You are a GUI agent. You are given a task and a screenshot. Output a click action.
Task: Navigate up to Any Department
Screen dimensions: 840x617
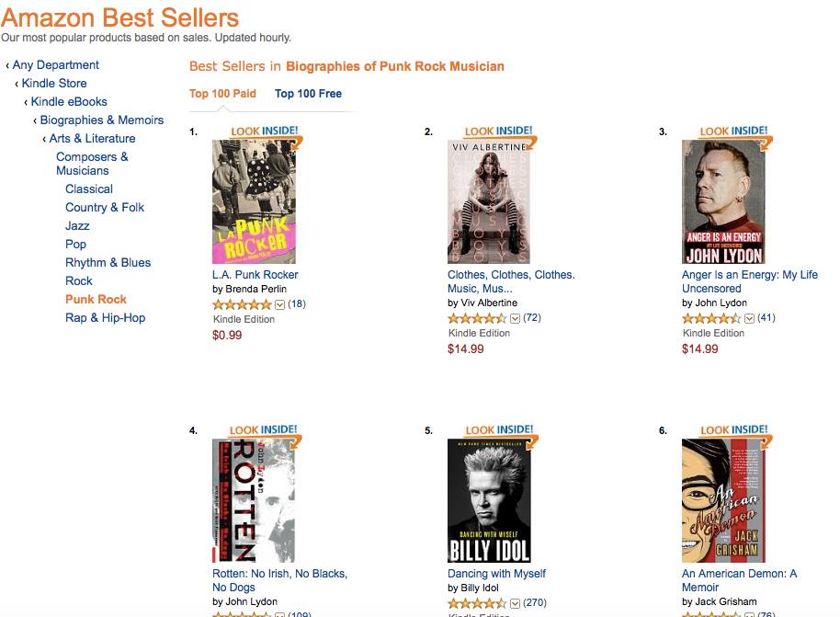55,64
